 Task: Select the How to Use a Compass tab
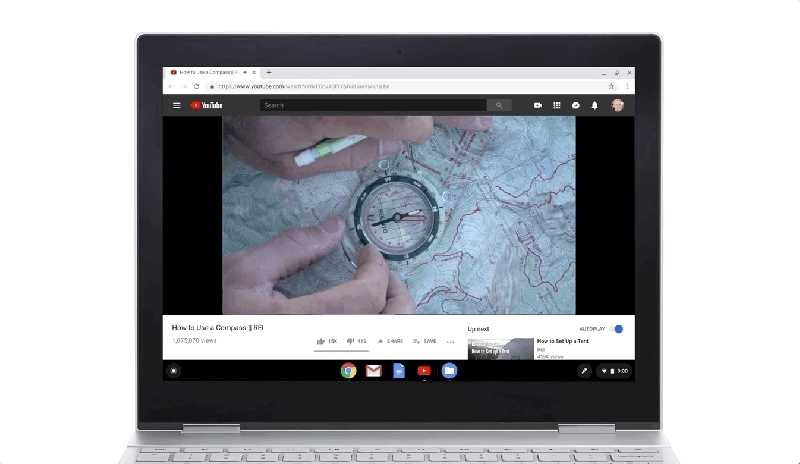coord(209,72)
